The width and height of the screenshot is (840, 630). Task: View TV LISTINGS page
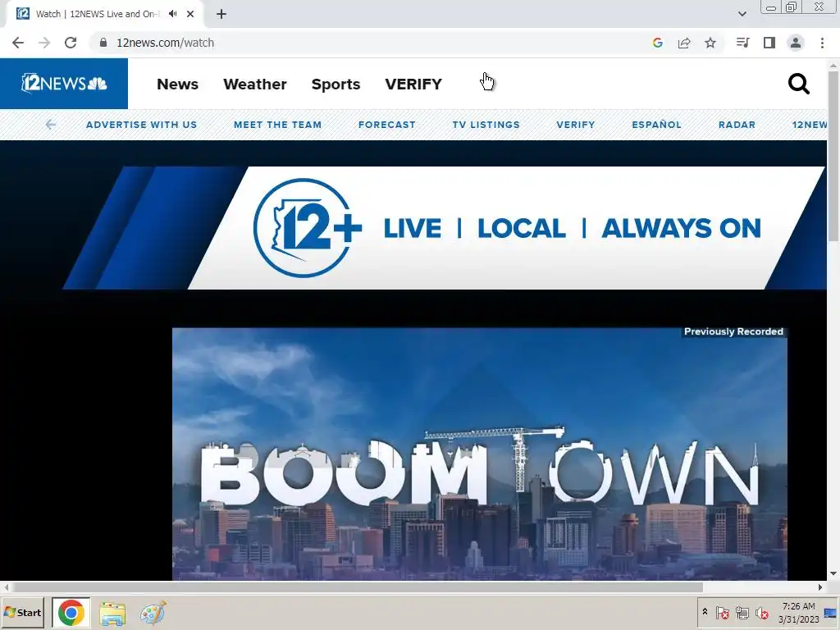(486, 125)
